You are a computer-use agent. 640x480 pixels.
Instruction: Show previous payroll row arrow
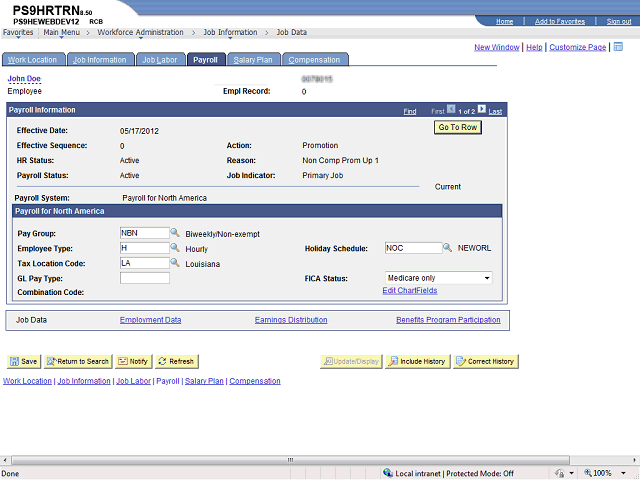click(451, 110)
